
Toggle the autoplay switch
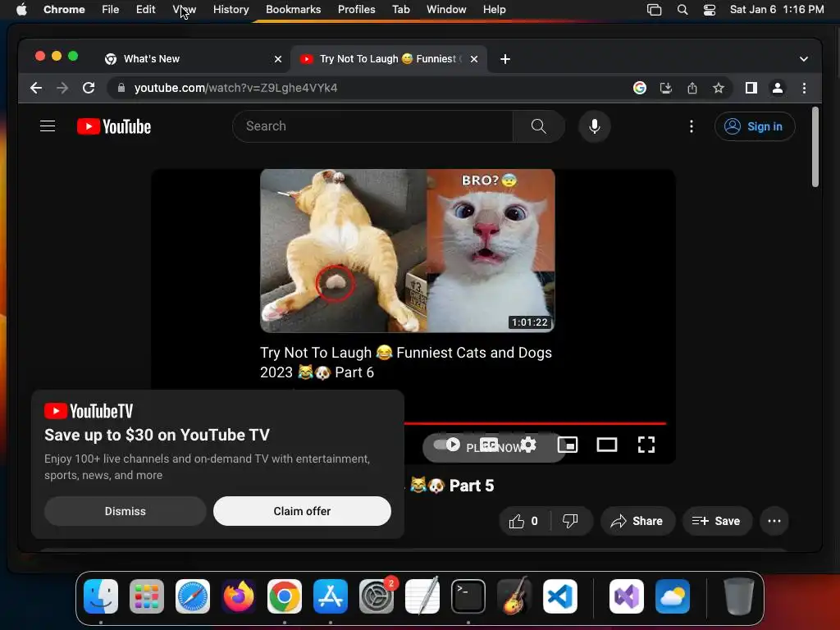coord(447,445)
